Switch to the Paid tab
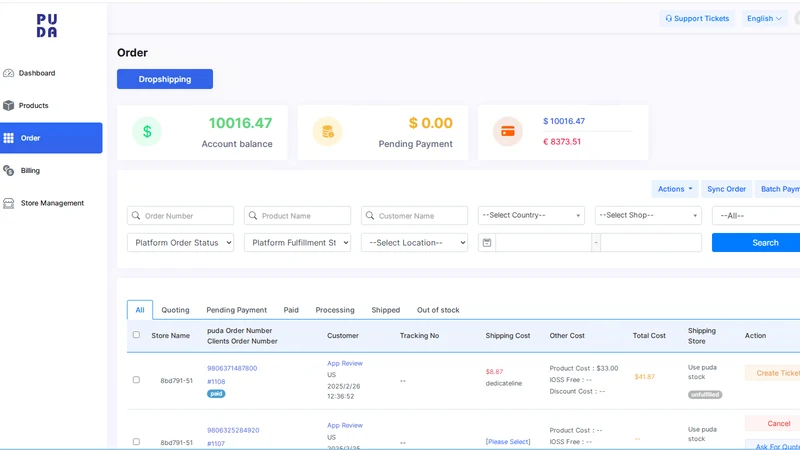Screen dimensions: 800x450 click(x=291, y=310)
